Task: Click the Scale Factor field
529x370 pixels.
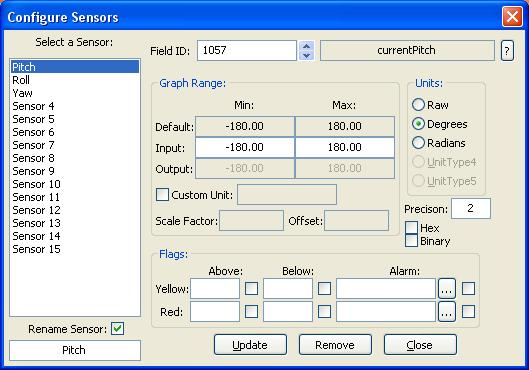Action: point(252,221)
